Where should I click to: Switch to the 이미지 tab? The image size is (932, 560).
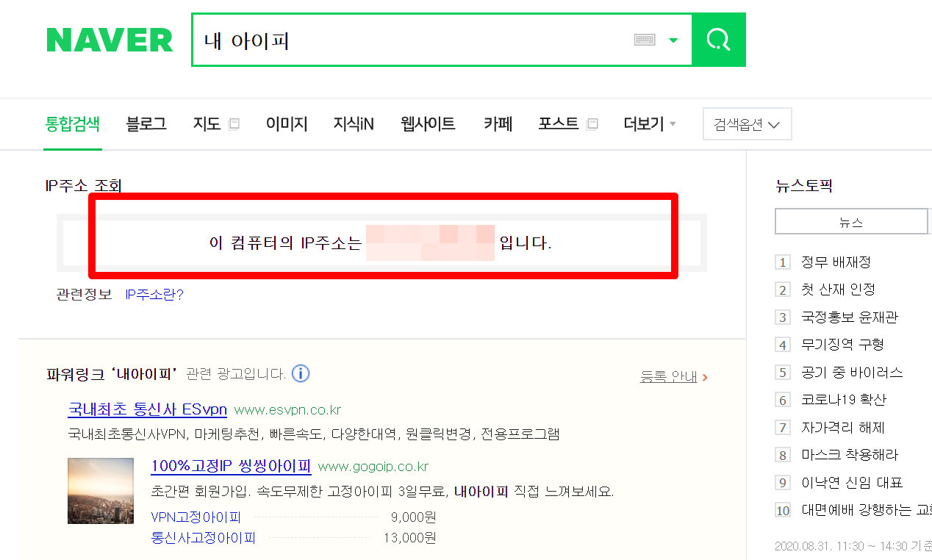coord(287,124)
